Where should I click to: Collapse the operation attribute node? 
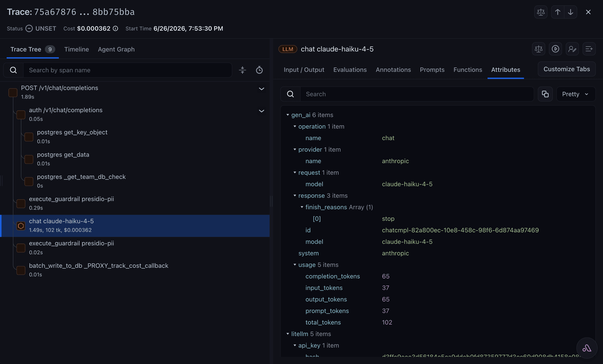tap(295, 126)
